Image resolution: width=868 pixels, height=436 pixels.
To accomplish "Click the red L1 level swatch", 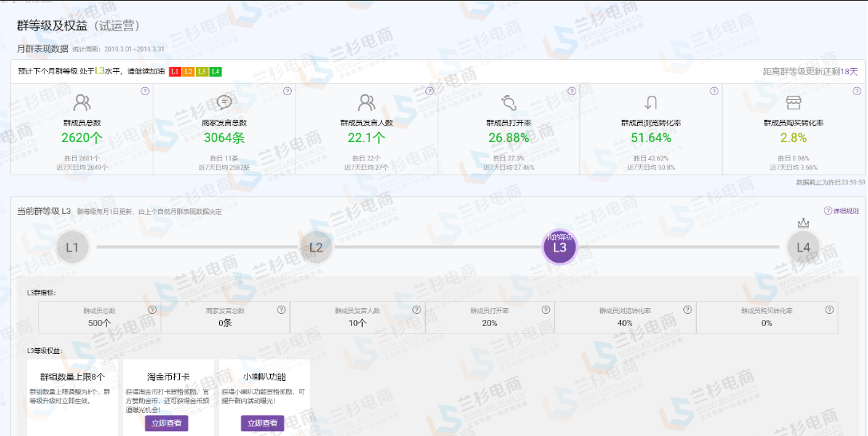I will click(x=175, y=72).
